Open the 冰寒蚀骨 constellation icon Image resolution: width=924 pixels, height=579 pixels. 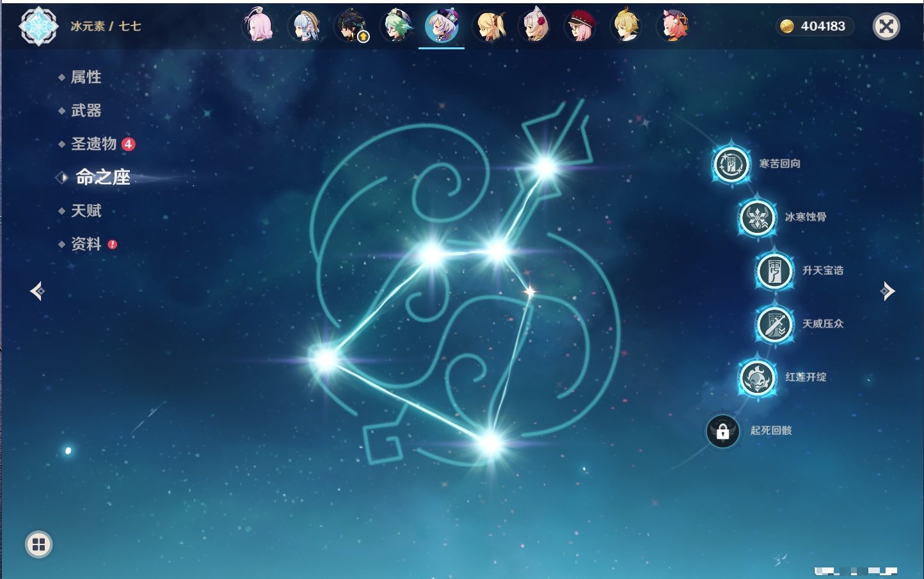(x=758, y=218)
